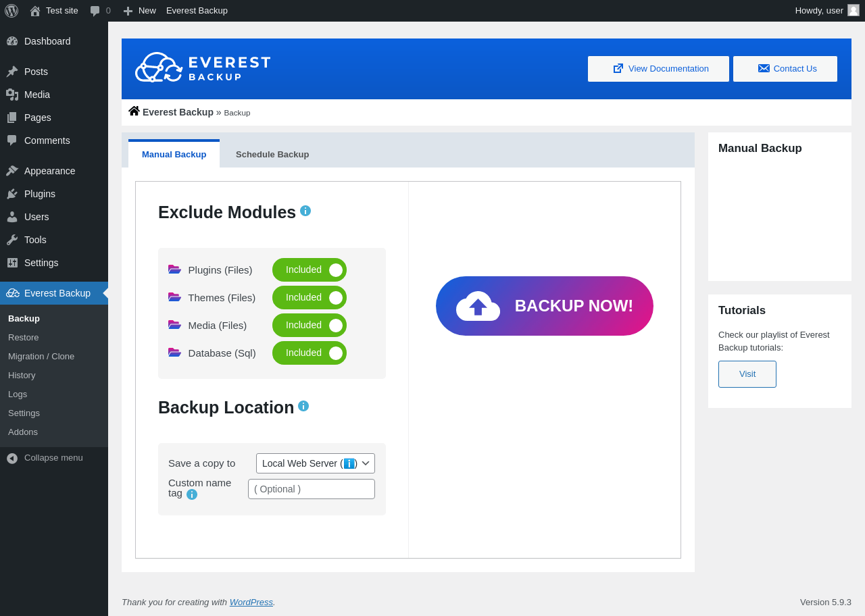This screenshot has height=616, width=865.
Task: Click the Manual Backup sidebar heading
Action: tap(760, 149)
